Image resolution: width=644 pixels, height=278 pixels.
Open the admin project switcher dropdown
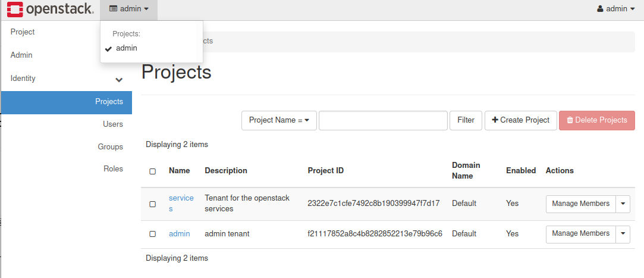(x=128, y=9)
